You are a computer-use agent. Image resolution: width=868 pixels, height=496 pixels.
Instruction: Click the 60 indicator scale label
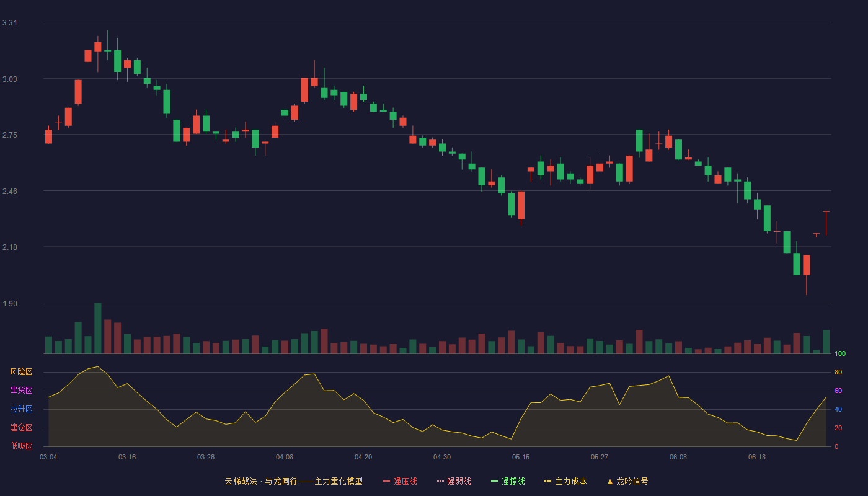click(838, 391)
